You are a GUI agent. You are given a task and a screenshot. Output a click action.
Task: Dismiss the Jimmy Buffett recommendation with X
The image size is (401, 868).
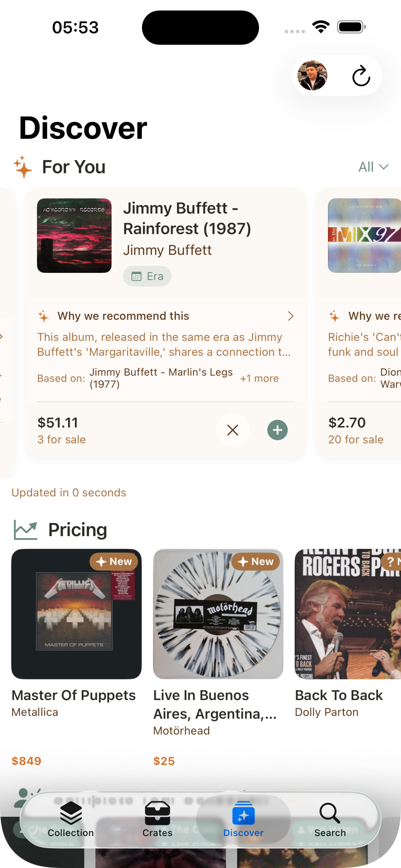click(233, 430)
